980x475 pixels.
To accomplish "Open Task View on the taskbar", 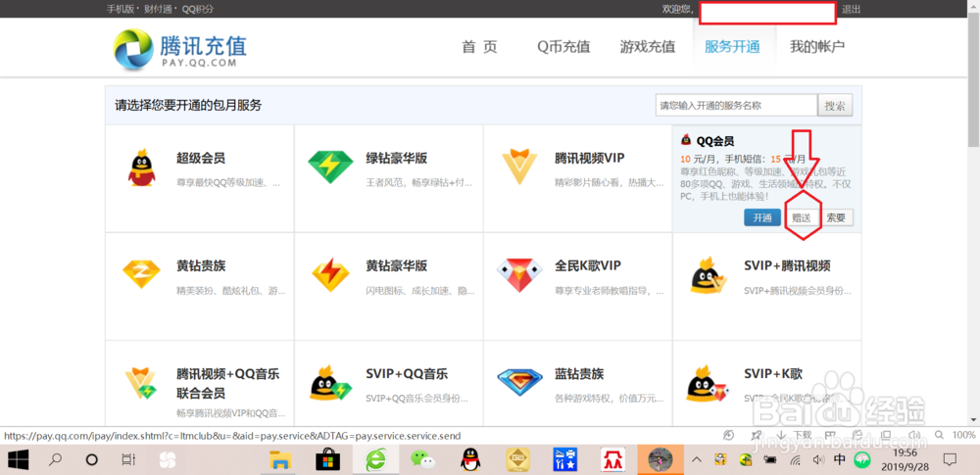I will (x=128, y=460).
